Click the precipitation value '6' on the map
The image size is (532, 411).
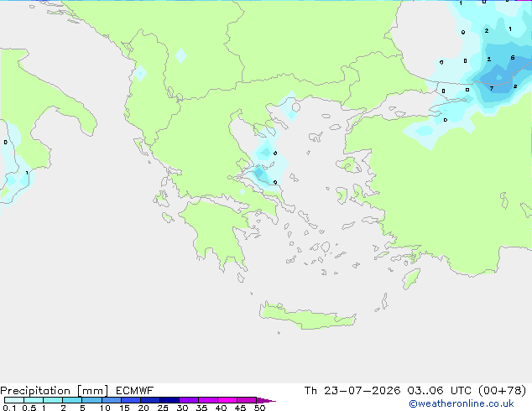coord(513,58)
